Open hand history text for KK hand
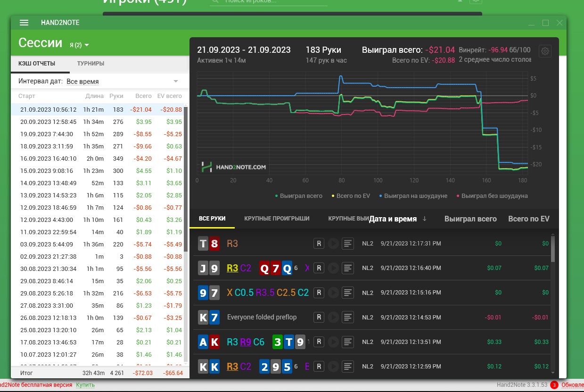584x392 pixels. pos(348,366)
